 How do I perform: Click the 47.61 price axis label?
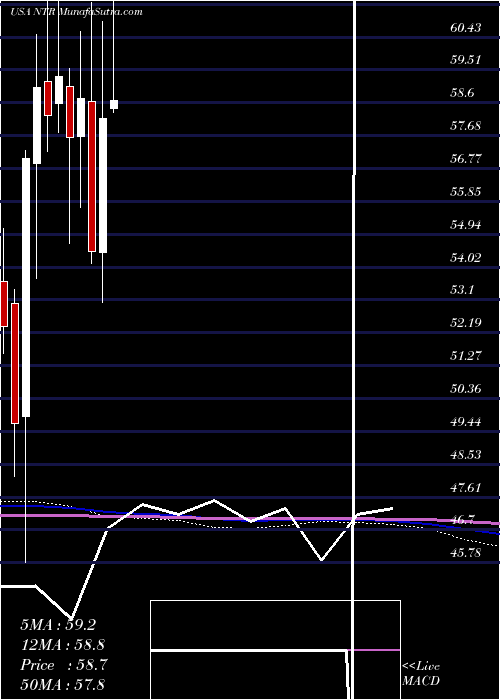tap(466, 488)
